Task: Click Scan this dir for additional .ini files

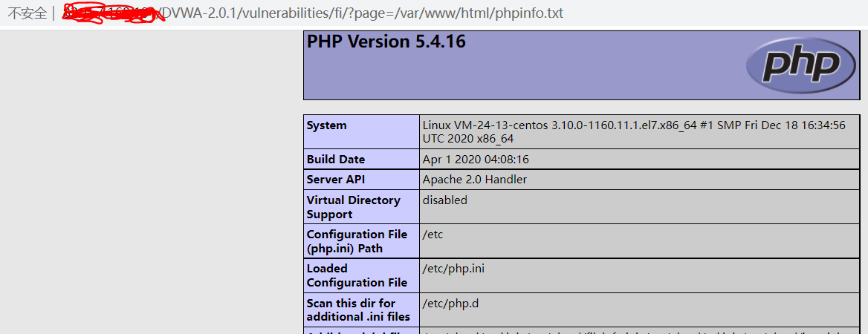Action: (x=358, y=310)
